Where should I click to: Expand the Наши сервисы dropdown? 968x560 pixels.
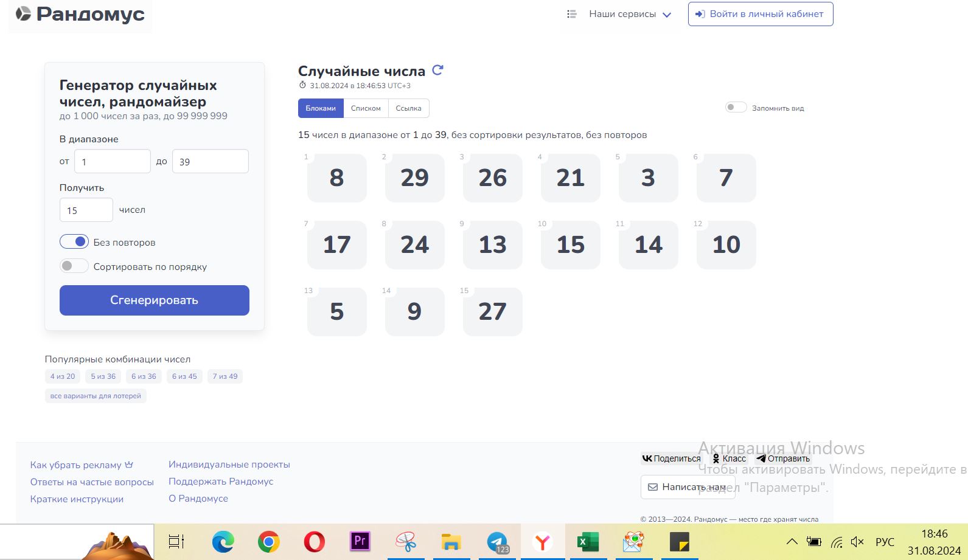[630, 14]
